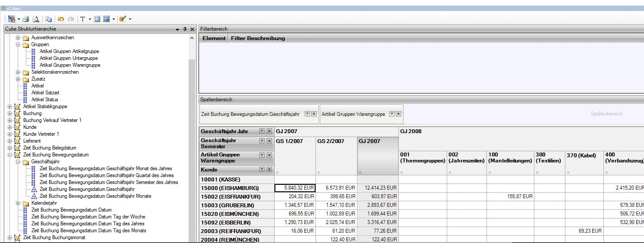Select Artikel Satzart tree item
The height and width of the screenshot is (243, 644).
pyautogui.click(x=45, y=93)
